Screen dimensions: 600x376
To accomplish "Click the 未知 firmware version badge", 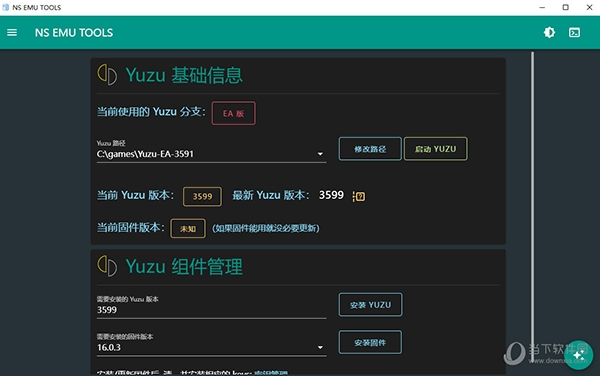I will pos(188,228).
